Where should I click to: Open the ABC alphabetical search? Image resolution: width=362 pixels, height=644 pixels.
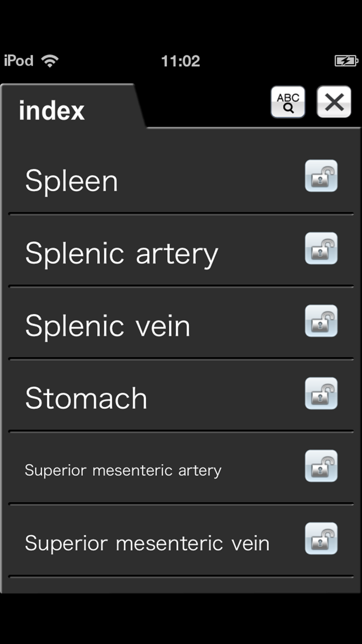coord(288,102)
